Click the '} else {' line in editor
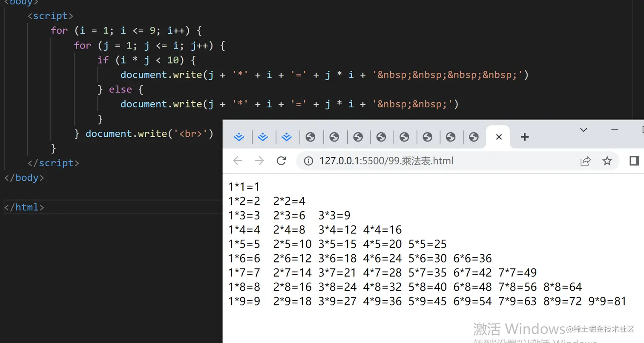Screen dimensions: 644x343 click(x=121, y=89)
